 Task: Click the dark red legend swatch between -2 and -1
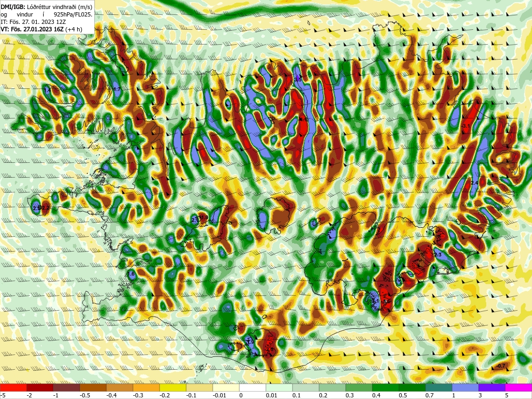(40, 387)
